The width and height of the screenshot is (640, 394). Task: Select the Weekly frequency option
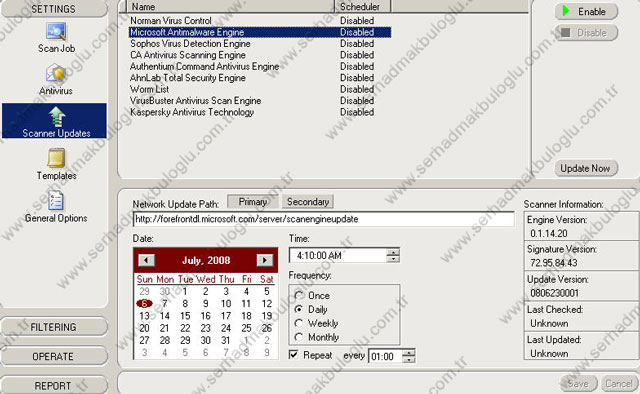[x=316, y=323]
